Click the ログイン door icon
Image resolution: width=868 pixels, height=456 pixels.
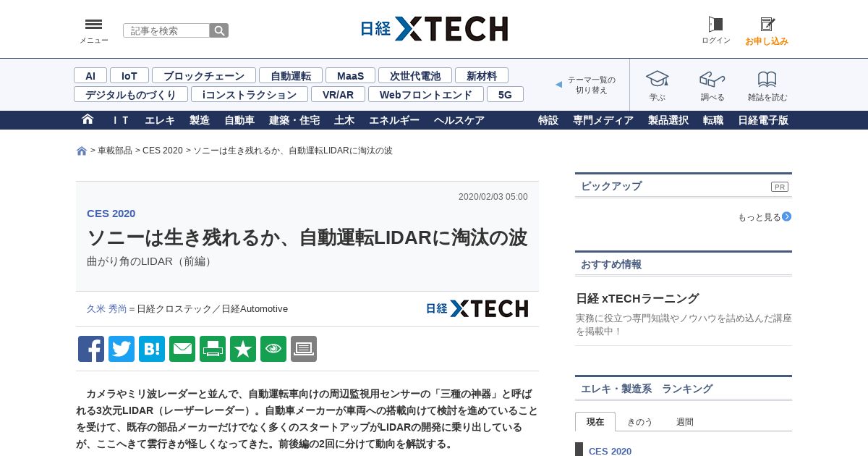click(715, 25)
